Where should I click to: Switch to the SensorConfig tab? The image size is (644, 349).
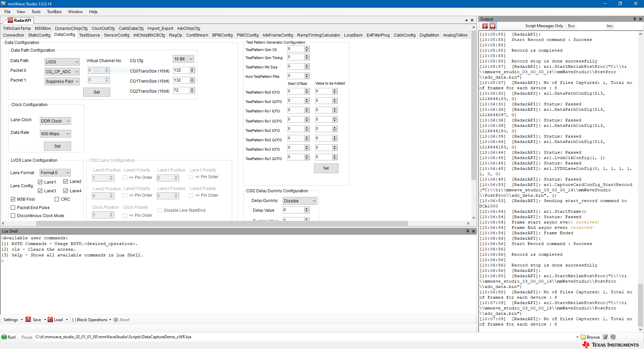116,35
